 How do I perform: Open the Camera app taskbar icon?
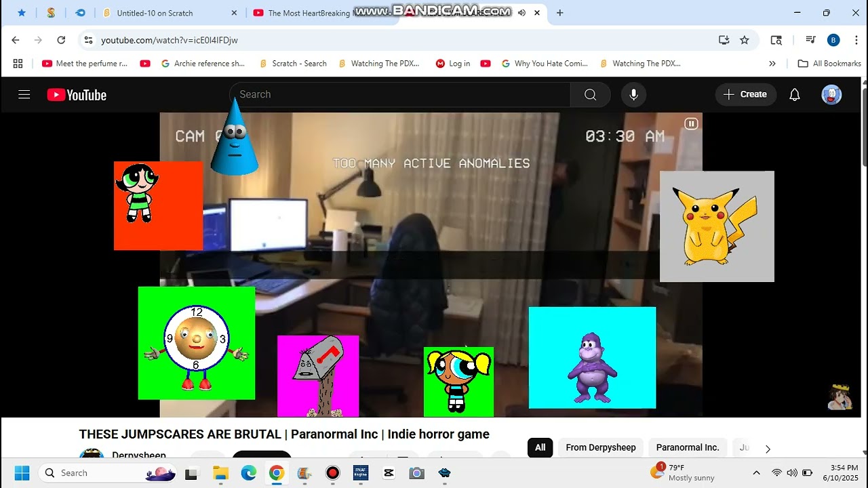pos(416,473)
